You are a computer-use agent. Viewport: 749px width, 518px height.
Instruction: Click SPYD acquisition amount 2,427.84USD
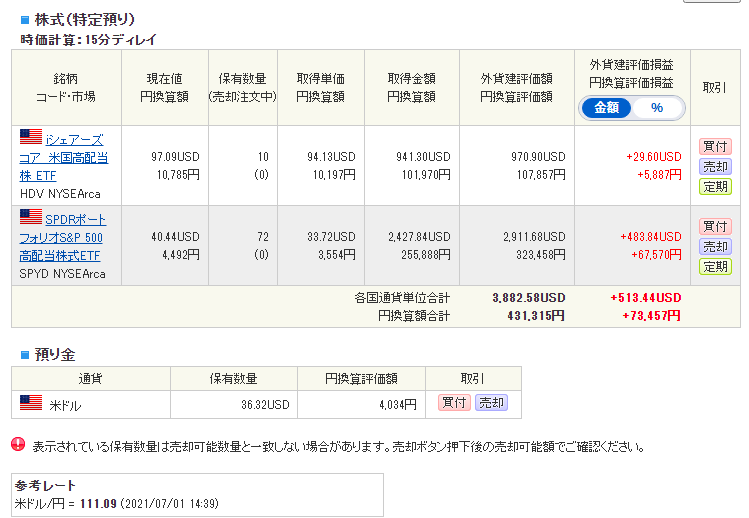pos(419,237)
